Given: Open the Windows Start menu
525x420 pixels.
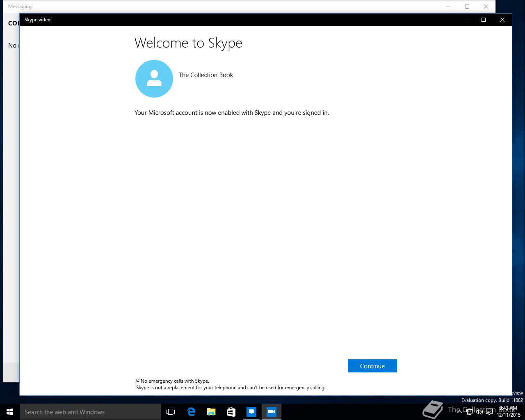Looking at the screenshot, I should click(10, 412).
